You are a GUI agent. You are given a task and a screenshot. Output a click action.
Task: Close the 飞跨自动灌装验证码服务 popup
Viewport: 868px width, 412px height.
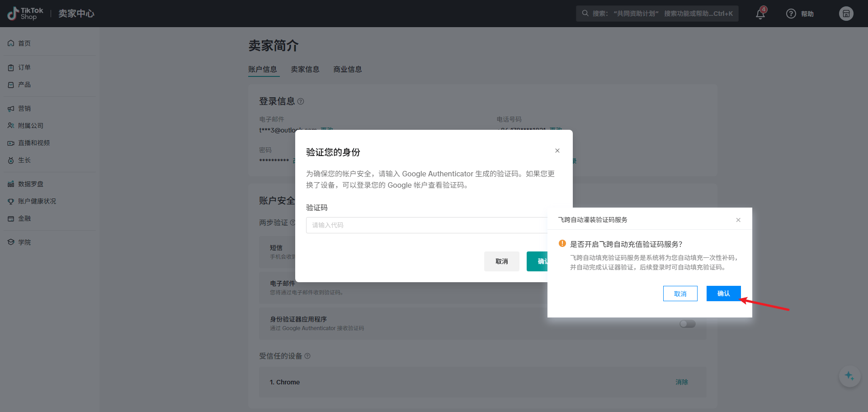(738, 220)
